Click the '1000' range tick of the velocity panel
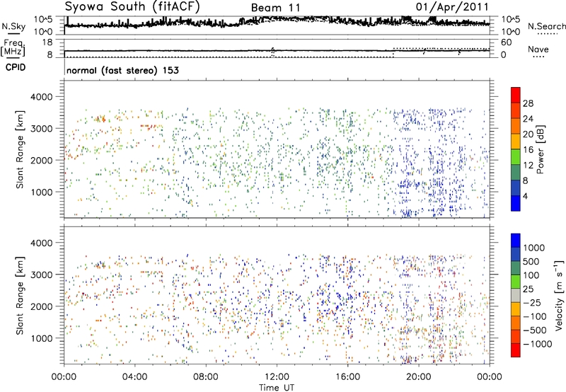This screenshot has width=566, height=392. [42, 338]
